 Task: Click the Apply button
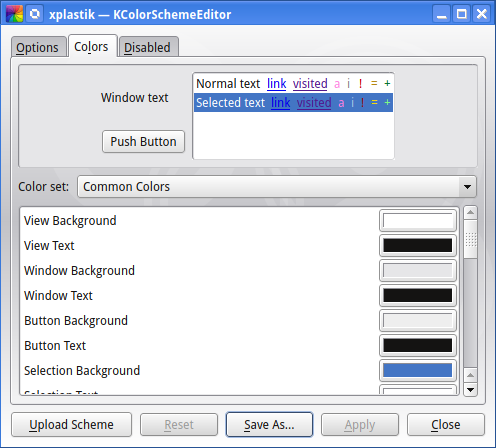pos(360,425)
